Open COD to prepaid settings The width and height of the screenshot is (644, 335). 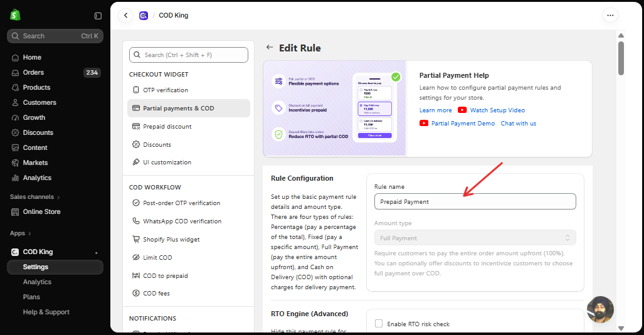189,276
